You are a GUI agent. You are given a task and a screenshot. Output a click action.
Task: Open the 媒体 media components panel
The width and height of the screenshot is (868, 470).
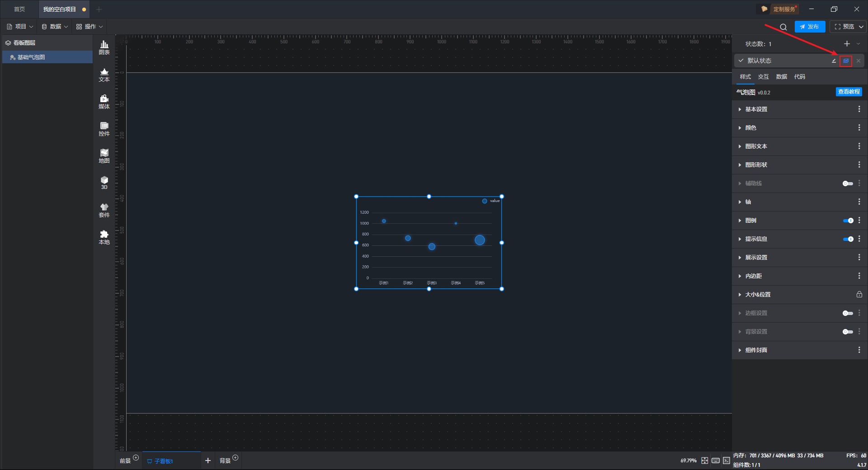104,102
